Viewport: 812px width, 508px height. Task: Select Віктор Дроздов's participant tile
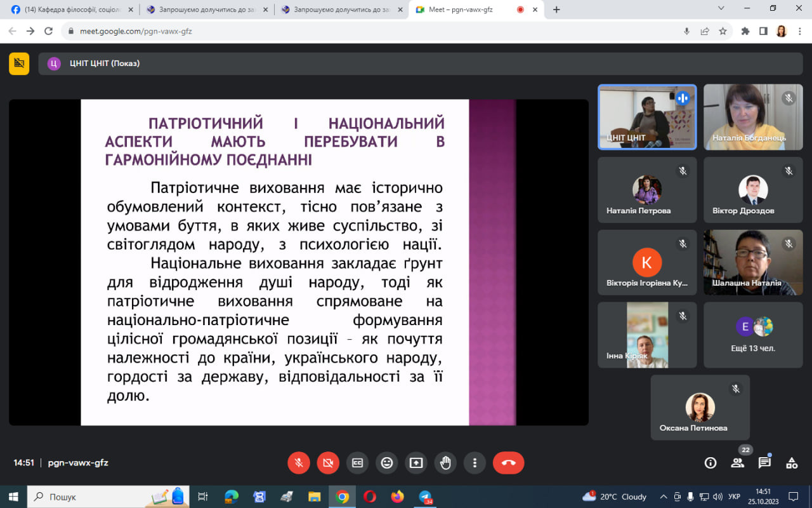[753, 190]
